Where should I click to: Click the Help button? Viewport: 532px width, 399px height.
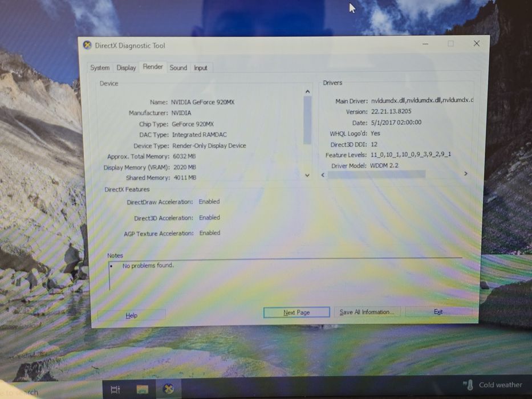coord(131,315)
